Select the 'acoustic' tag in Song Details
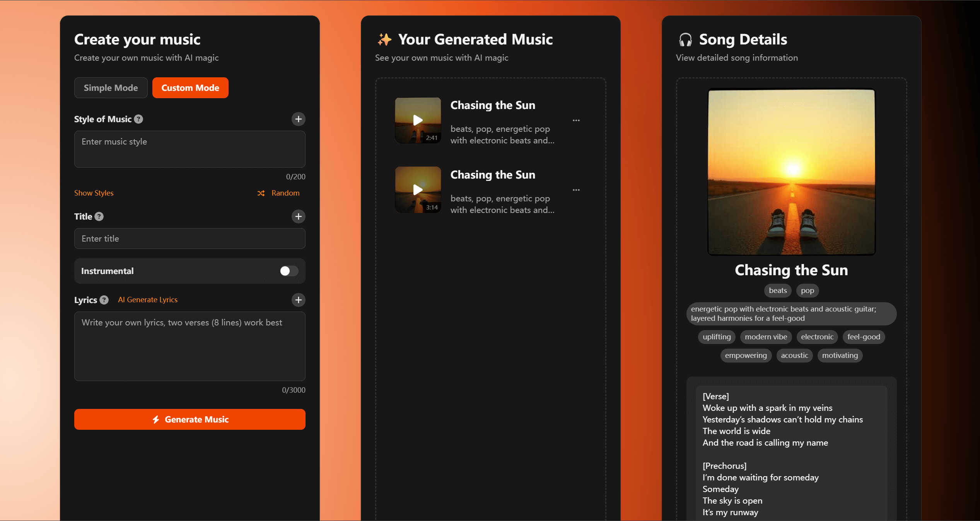980x521 pixels. [794, 355]
